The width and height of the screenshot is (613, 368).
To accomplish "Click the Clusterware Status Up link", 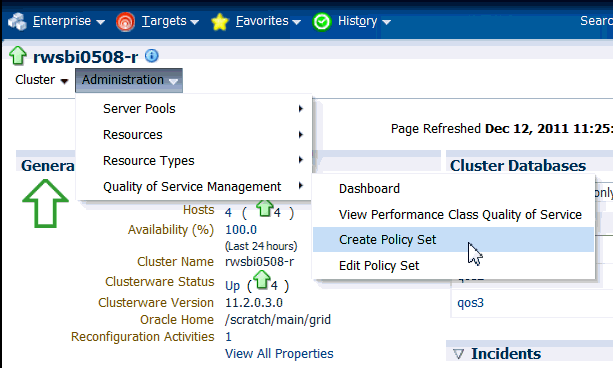I will (x=232, y=285).
